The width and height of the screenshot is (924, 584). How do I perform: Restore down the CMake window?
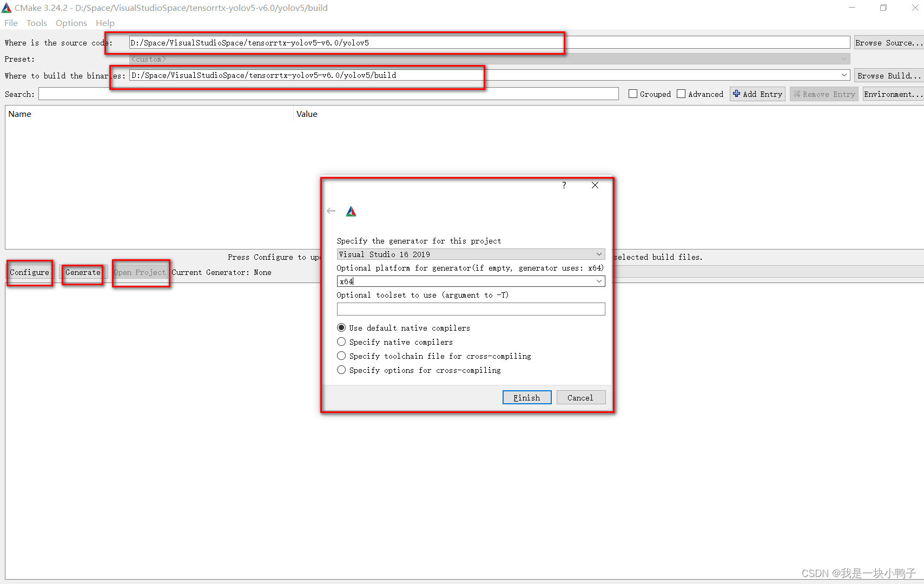coord(883,8)
